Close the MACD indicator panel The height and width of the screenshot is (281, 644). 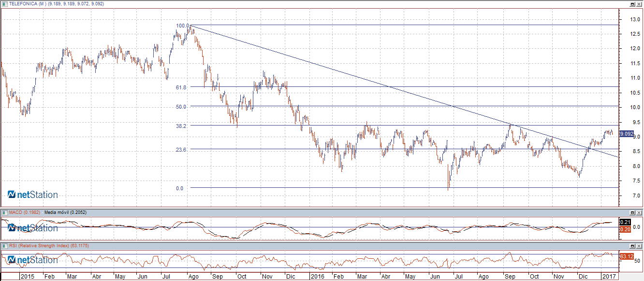click(x=639, y=212)
